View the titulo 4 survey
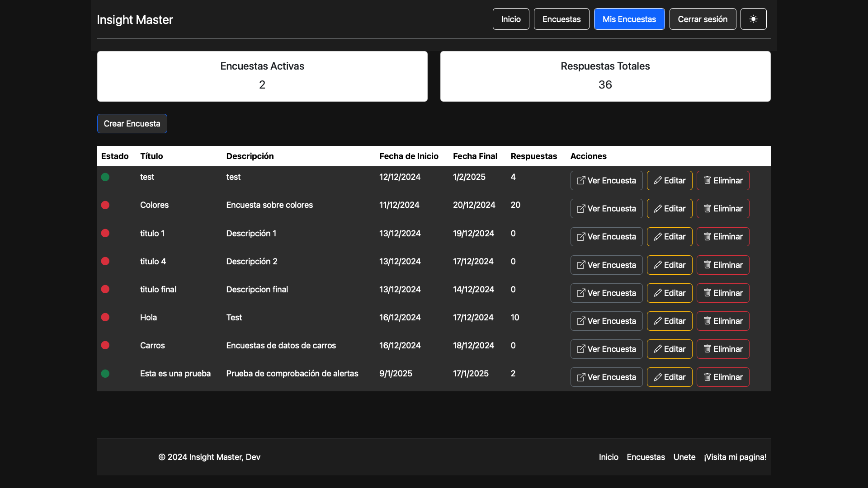The image size is (868, 488). point(606,265)
